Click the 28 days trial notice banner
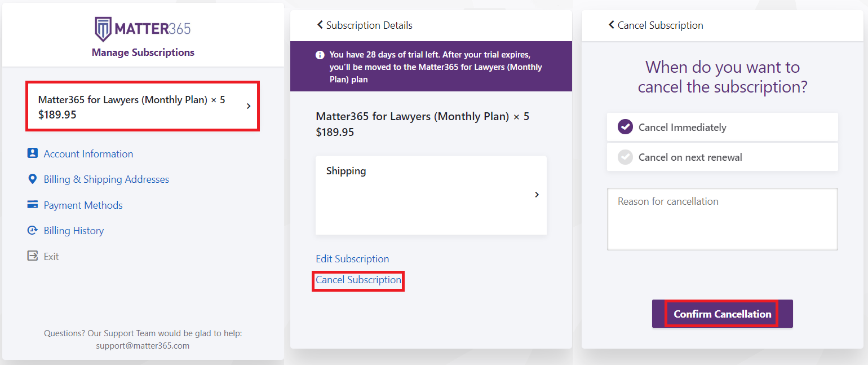Viewport: 868px width, 365px height. point(431,66)
